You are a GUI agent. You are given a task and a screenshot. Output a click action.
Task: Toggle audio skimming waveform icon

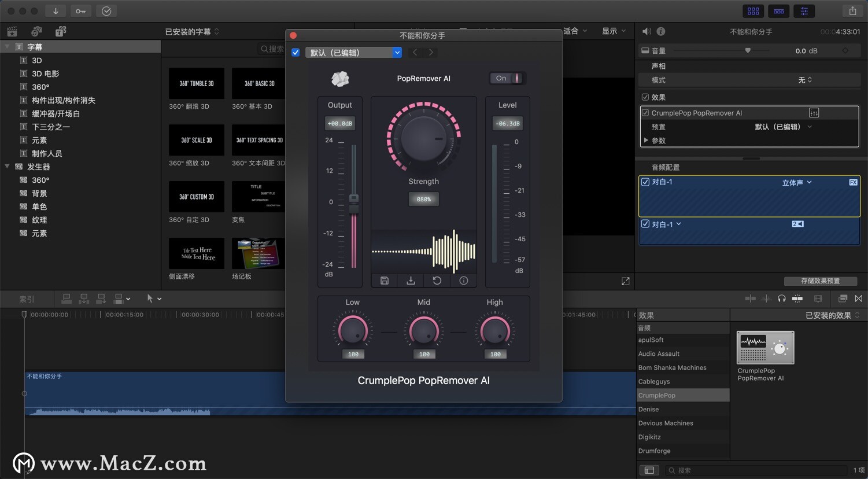(766, 299)
